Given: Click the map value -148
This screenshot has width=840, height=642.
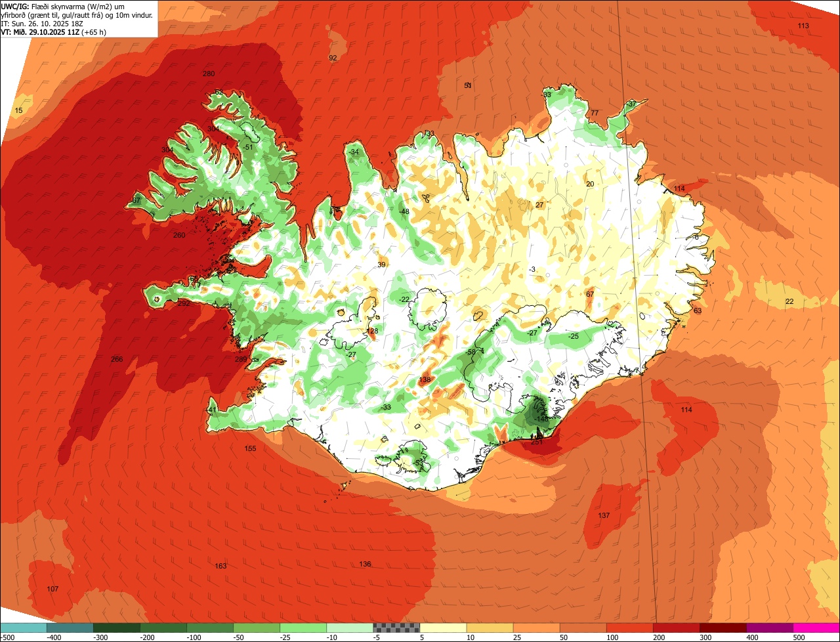Looking at the screenshot, I should pyautogui.click(x=540, y=419).
